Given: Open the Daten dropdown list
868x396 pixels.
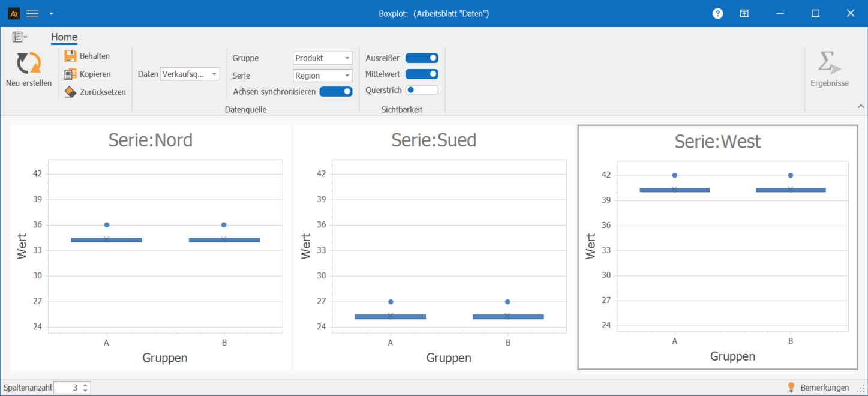Looking at the screenshot, I should coord(190,74).
